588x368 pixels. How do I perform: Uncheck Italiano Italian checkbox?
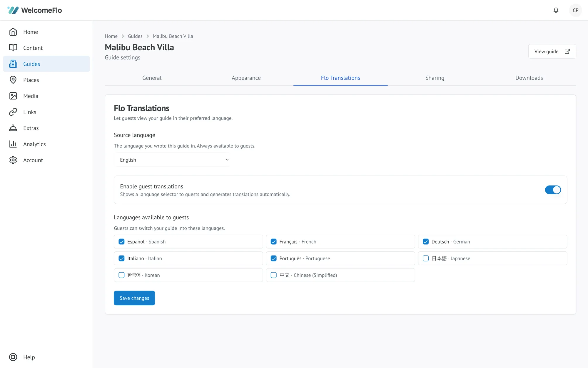[x=121, y=258]
